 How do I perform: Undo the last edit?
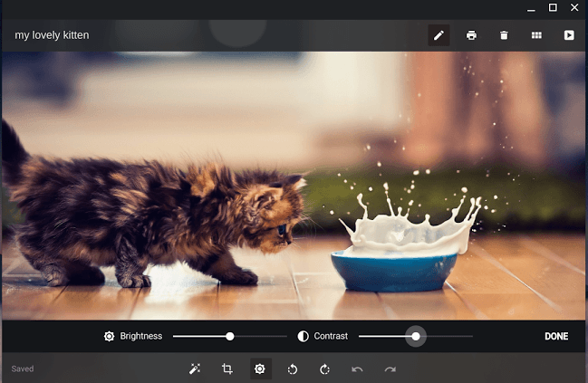357,369
